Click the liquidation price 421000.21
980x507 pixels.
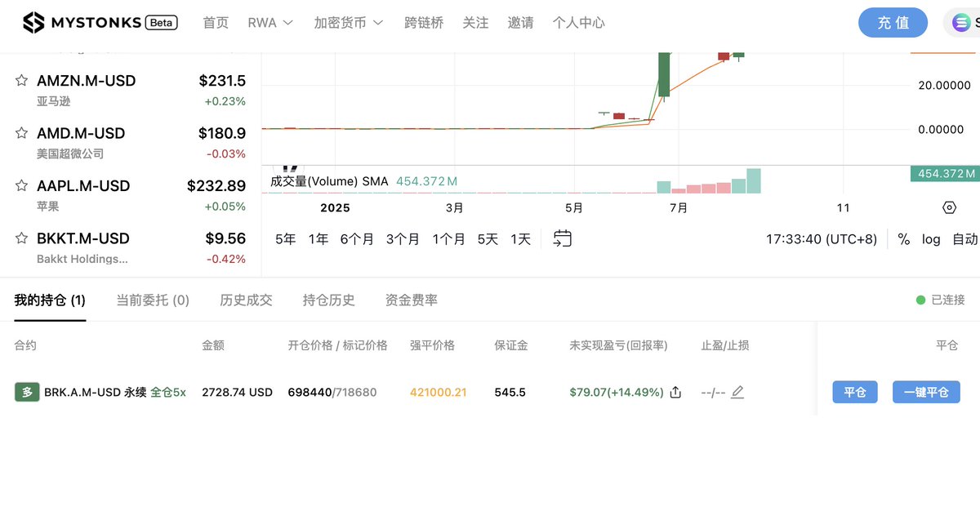[439, 393]
